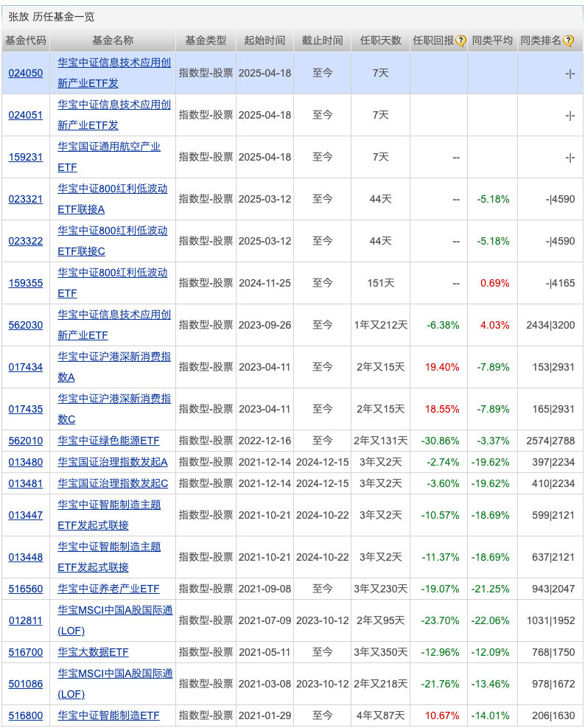Click the help icon beside 任职回报
Viewport: 585px width, 728px height.
tap(460, 41)
